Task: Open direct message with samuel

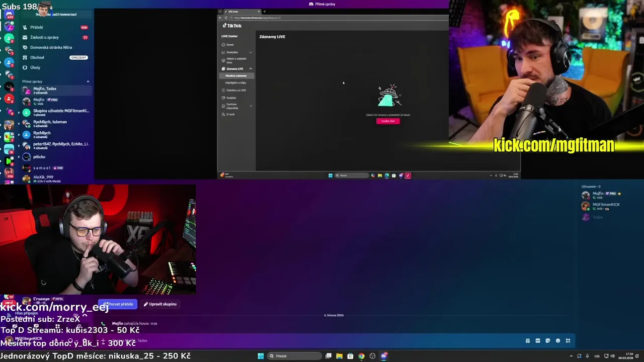Action: 55,168
